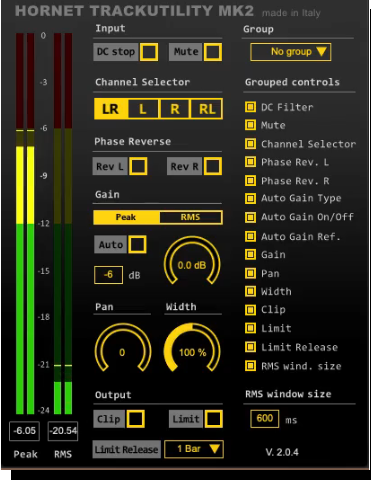This screenshot has width=371, height=482.
Task: Switch gain type to RMS
Action: pyautogui.click(x=191, y=217)
